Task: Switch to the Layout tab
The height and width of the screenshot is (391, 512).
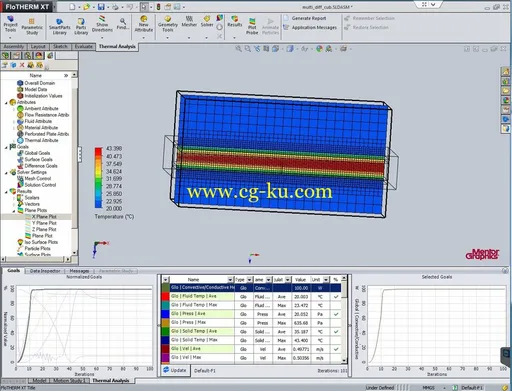Action: [x=38, y=47]
